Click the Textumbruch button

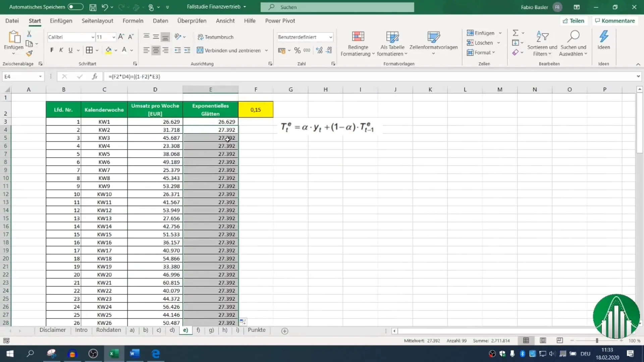click(x=215, y=37)
